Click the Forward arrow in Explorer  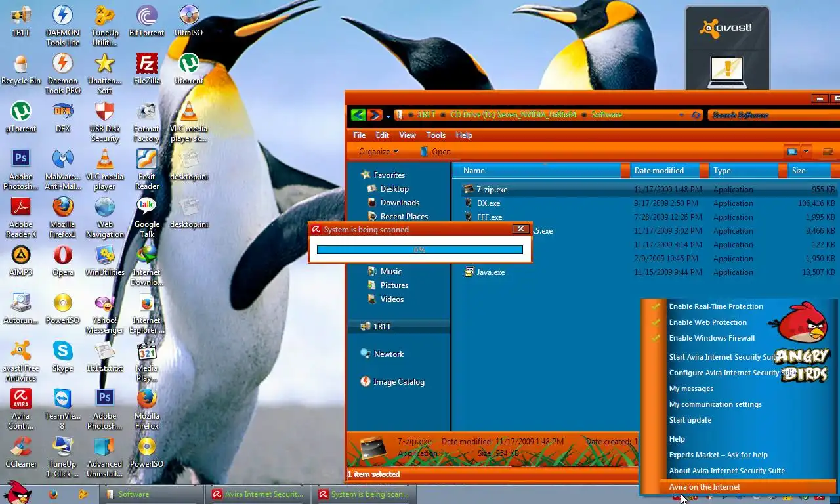(x=373, y=115)
